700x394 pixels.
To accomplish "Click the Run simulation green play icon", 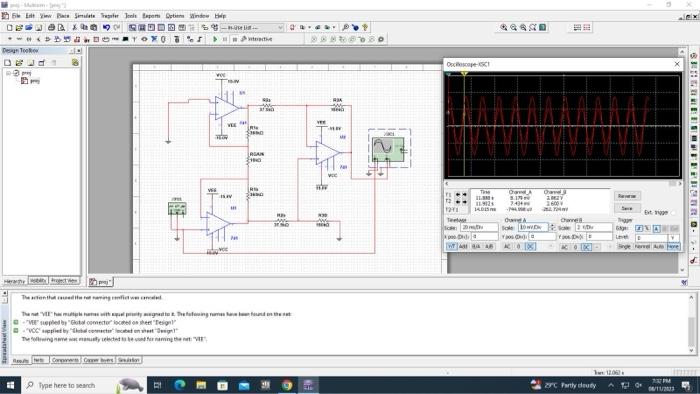I will pyautogui.click(x=215, y=39).
